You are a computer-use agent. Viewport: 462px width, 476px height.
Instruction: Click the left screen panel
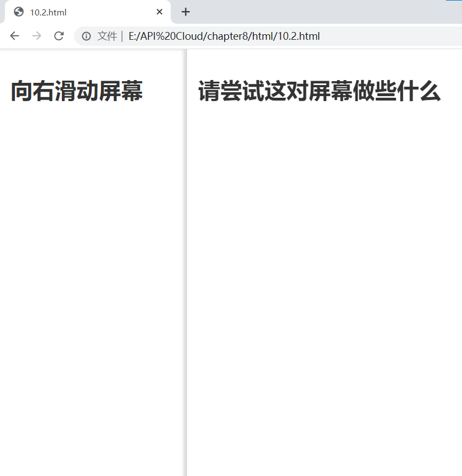[91, 276]
